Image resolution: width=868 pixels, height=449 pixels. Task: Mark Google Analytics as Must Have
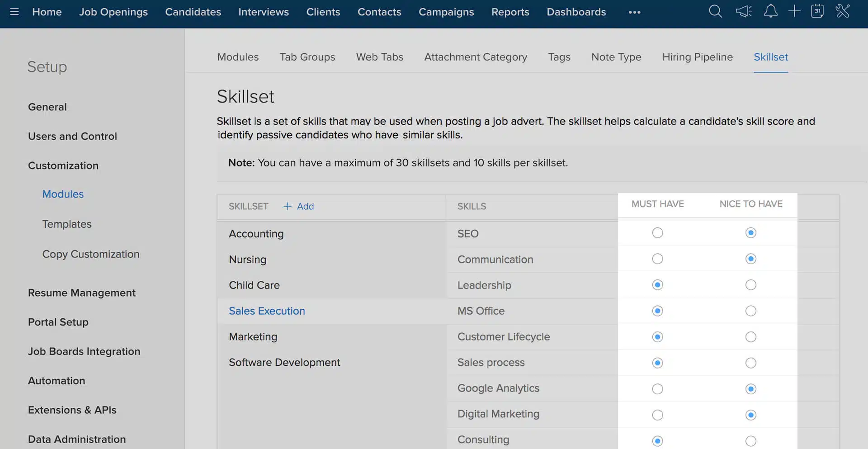(657, 388)
